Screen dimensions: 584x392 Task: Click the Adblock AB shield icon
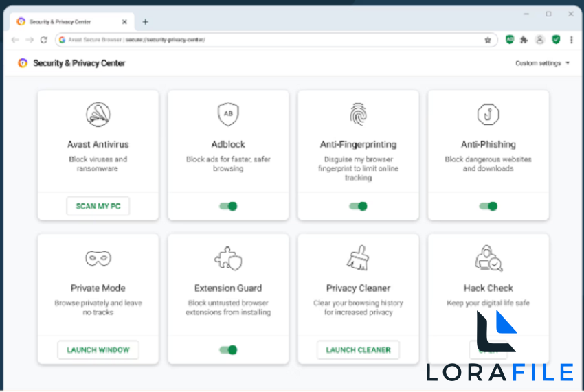228,114
